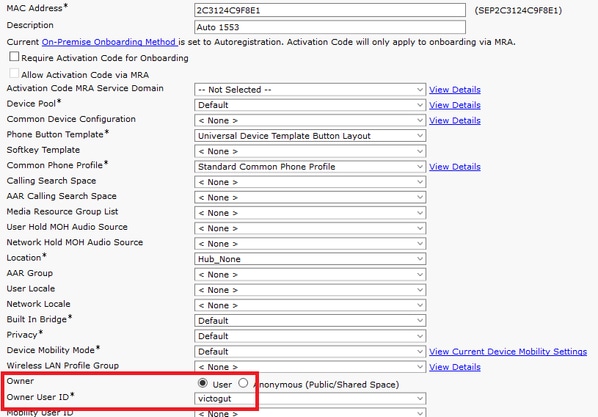Open the AAR Group dropdown
Screen dimensions: 598x417
click(310, 275)
